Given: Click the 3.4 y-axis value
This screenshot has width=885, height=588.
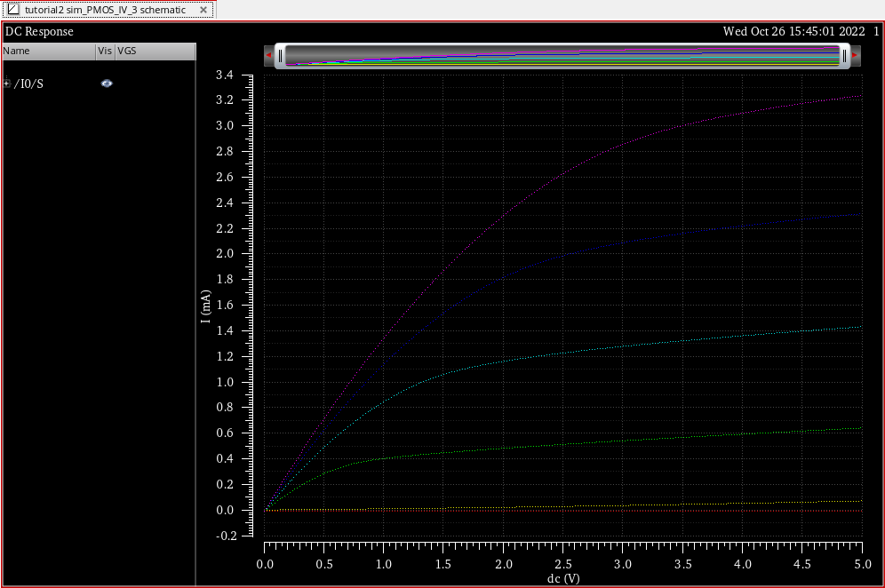Looking at the screenshot, I should pyautogui.click(x=225, y=75).
